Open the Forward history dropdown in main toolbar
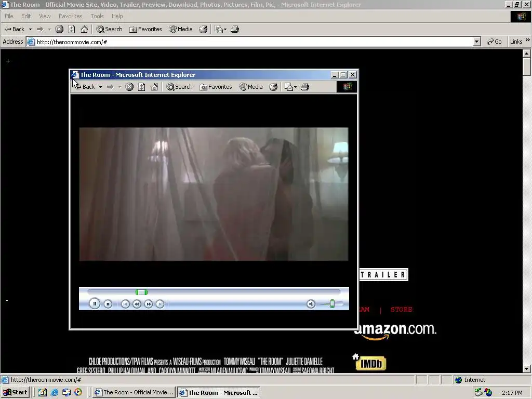 (49, 29)
